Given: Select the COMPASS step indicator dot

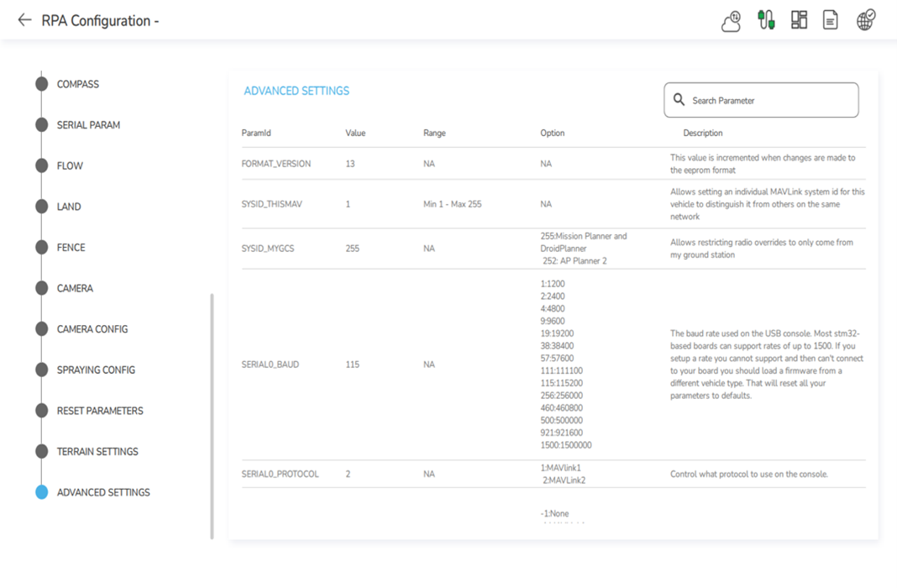Looking at the screenshot, I should click(41, 83).
